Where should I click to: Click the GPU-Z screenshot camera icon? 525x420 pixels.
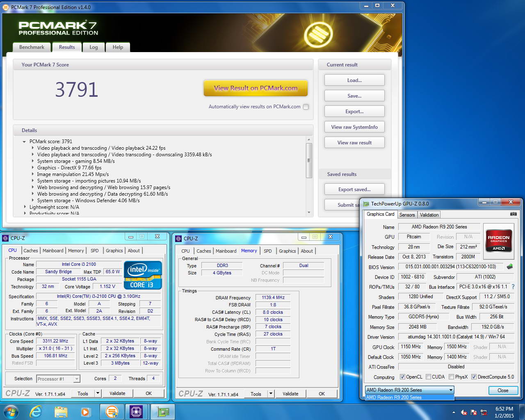tap(513, 214)
